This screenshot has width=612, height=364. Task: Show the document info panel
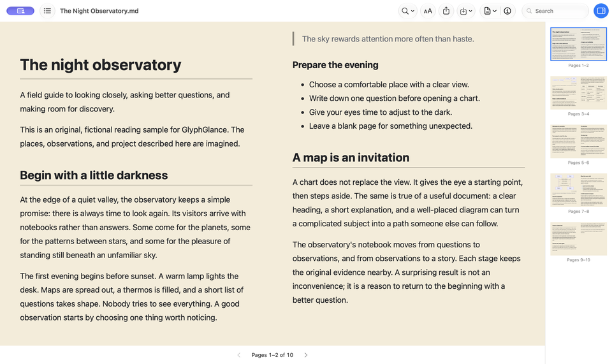point(507,11)
